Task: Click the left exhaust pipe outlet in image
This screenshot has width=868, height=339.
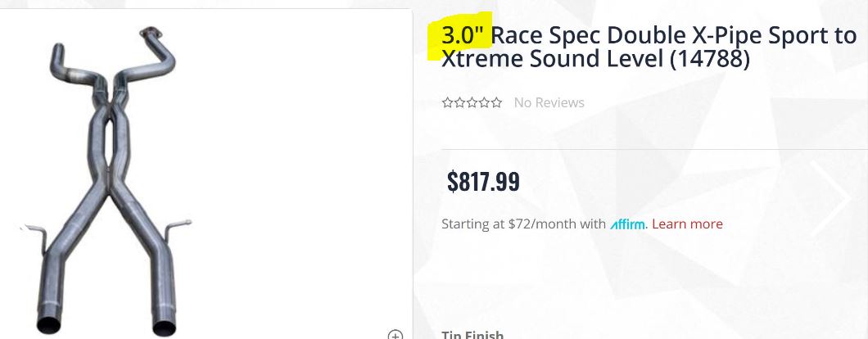Action: coord(48,323)
